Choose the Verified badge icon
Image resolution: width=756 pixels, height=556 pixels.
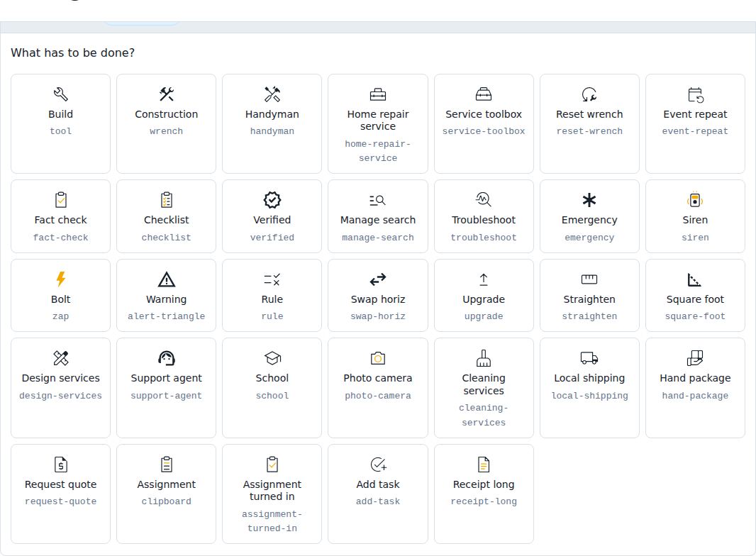pyautogui.click(x=272, y=200)
